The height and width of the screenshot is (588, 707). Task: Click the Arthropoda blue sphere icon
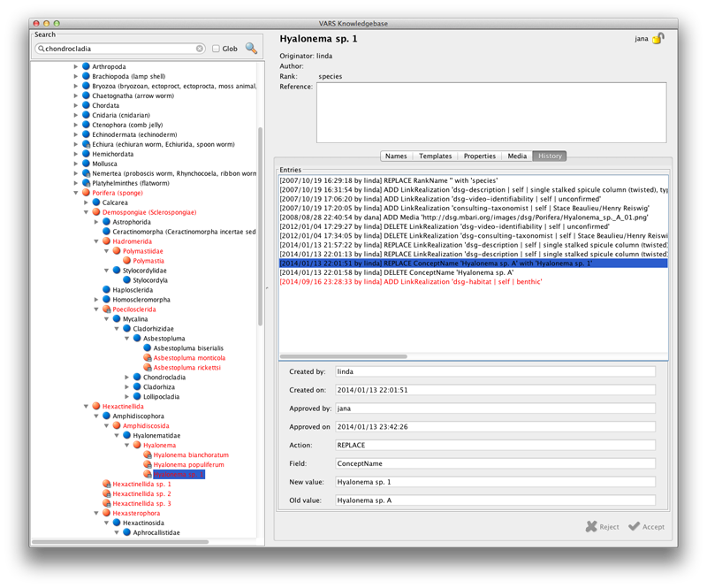86,66
